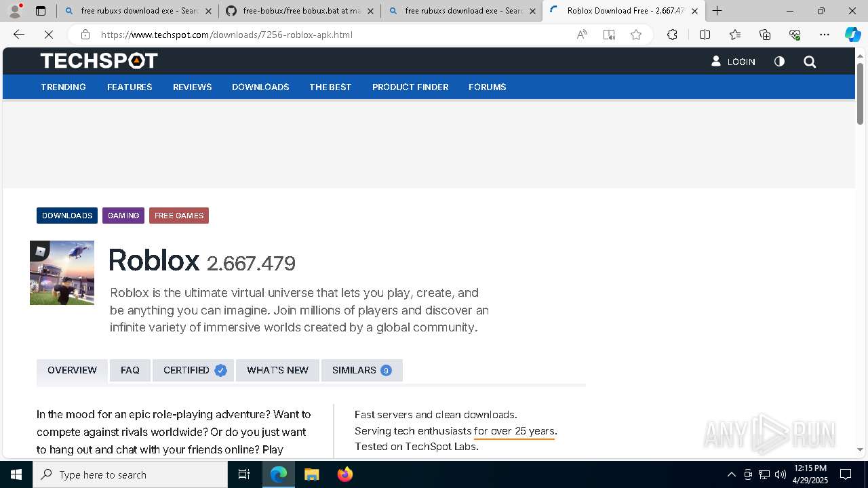Click the scrollbar down arrow
Viewport: 868px width, 488px height.
860,449
